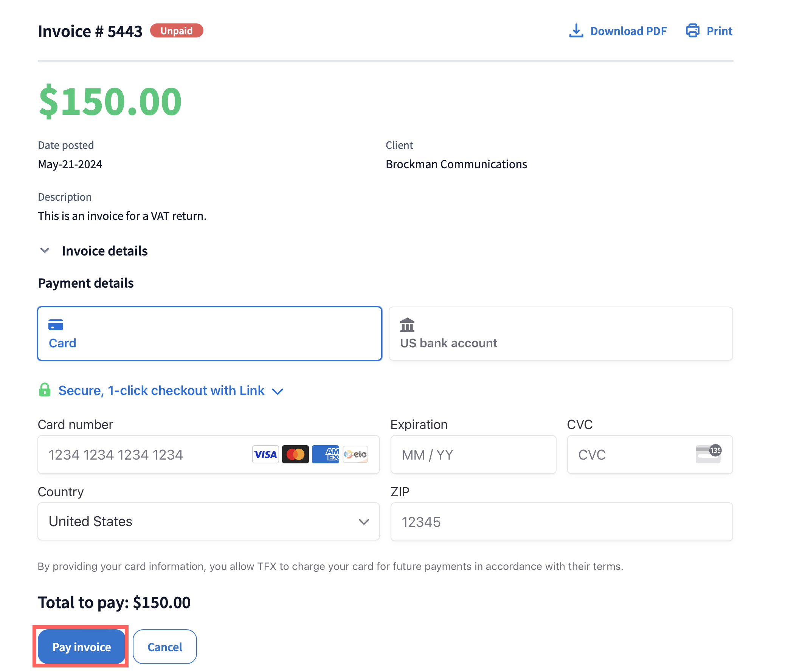Click into the ZIP code field
The width and height of the screenshot is (791, 672).
coord(561,522)
